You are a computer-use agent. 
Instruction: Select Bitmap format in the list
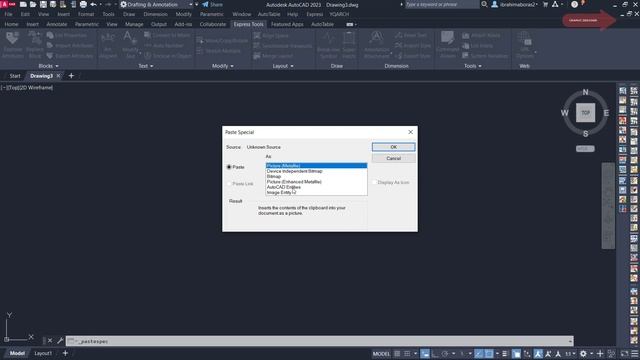[316, 176]
